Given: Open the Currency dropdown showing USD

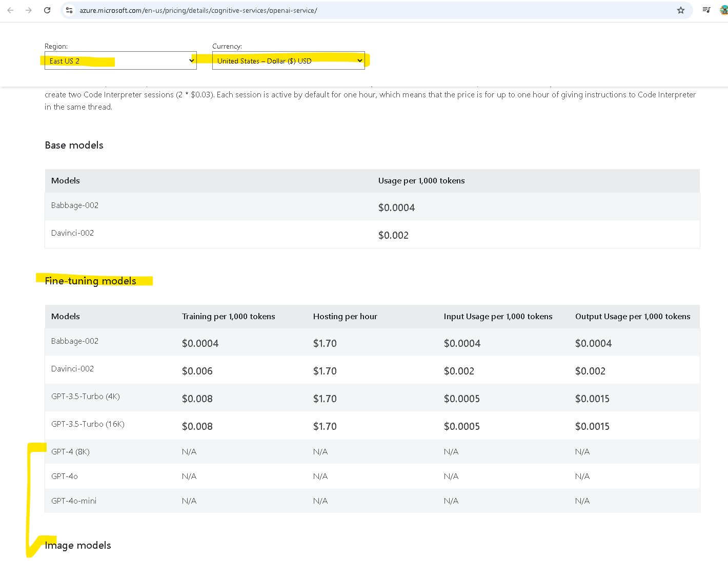Looking at the screenshot, I should [x=289, y=60].
